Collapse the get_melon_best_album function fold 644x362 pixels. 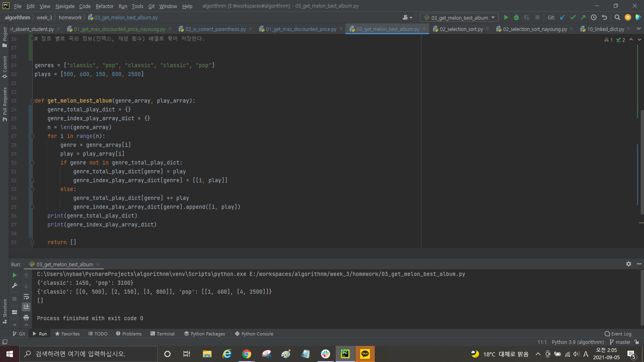point(32,101)
